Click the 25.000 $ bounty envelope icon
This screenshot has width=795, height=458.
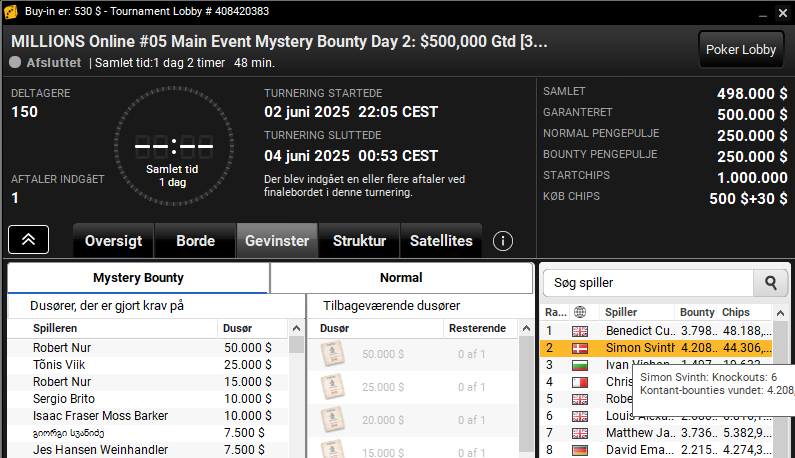[333, 386]
